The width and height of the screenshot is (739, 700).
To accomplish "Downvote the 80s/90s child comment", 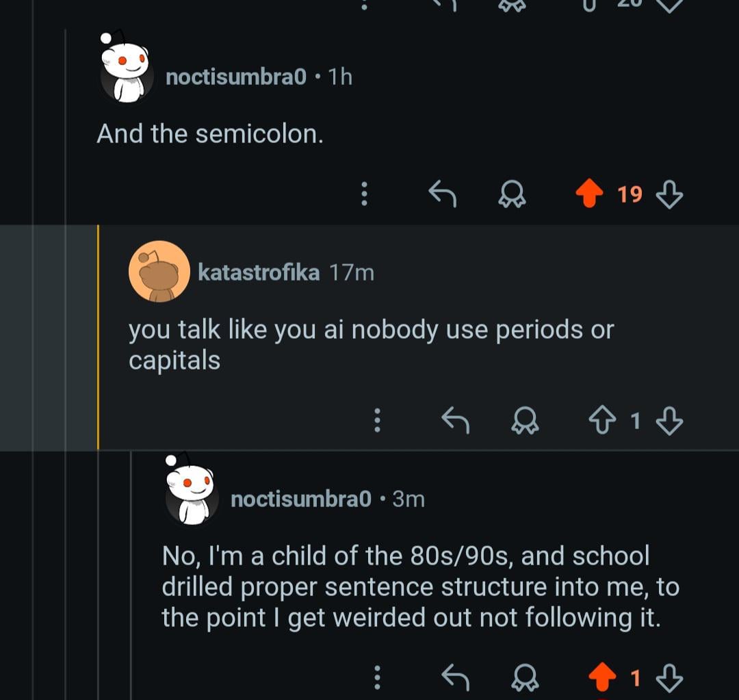I will tap(669, 677).
